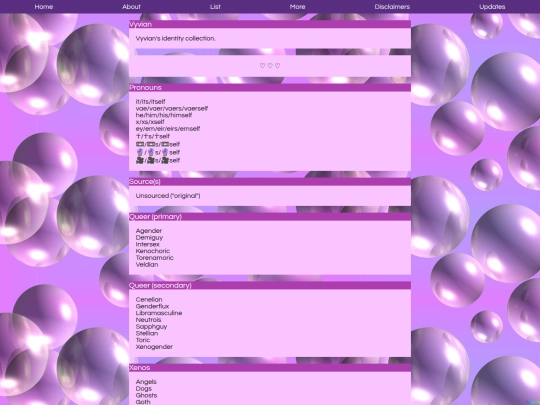This screenshot has width=540, height=405.
Task: Select the cassette emoji pronoun line
Action: (x=158, y=144)
